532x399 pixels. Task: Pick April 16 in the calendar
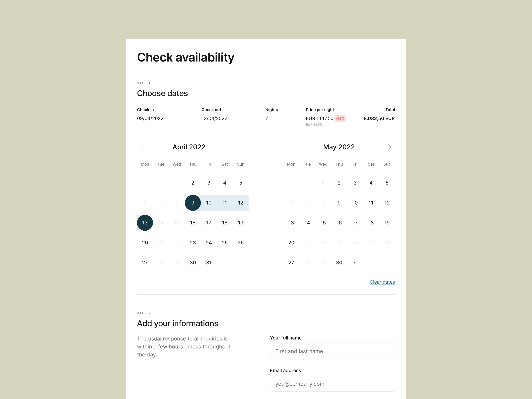(193, 223)
